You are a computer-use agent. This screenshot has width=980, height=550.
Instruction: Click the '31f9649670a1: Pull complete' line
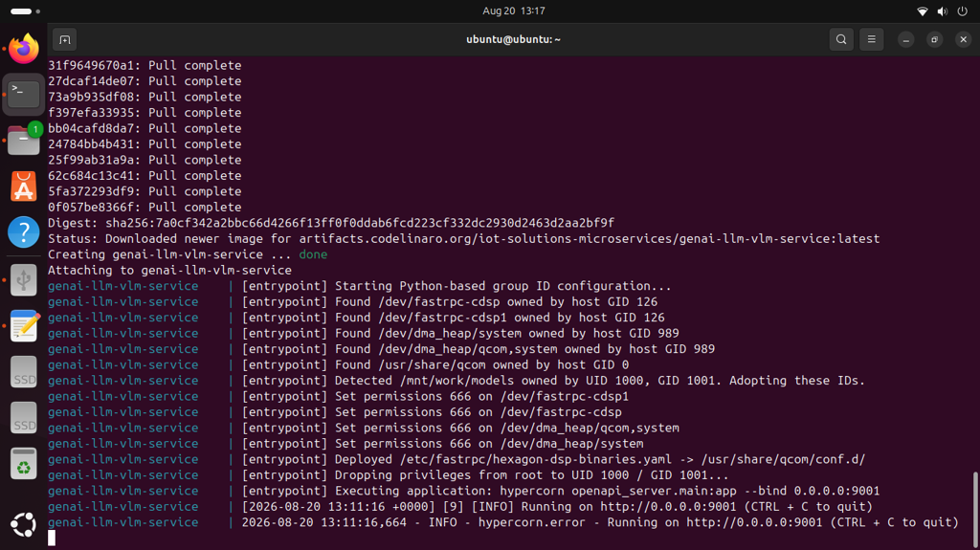[145, 65]
